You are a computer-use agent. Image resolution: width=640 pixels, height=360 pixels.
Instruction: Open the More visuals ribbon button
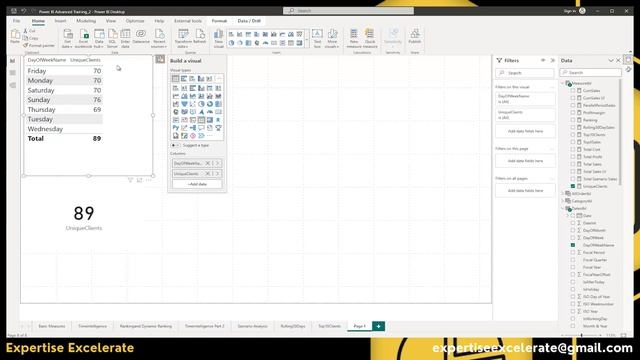332,39
